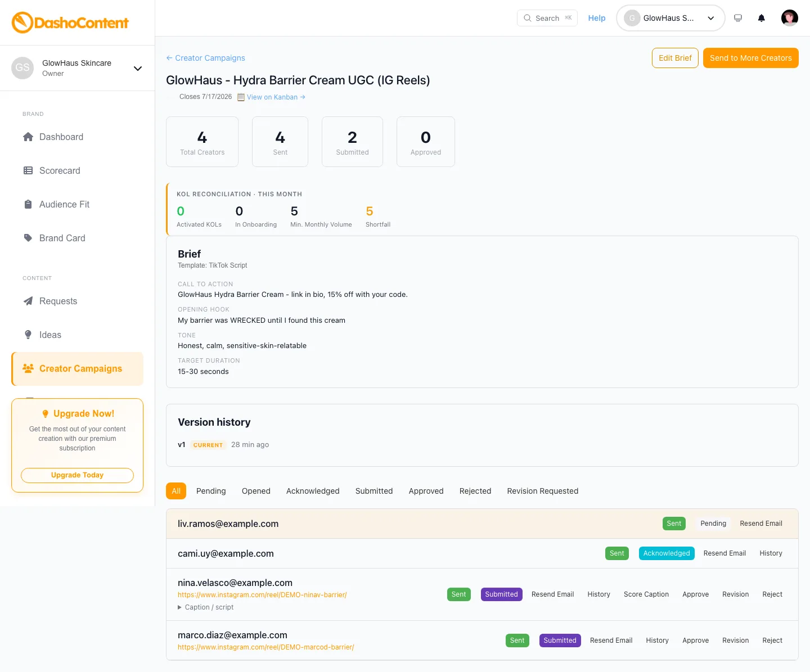Click the search magnifier icon
The image size is (810, 672).
tap(528, 18)
